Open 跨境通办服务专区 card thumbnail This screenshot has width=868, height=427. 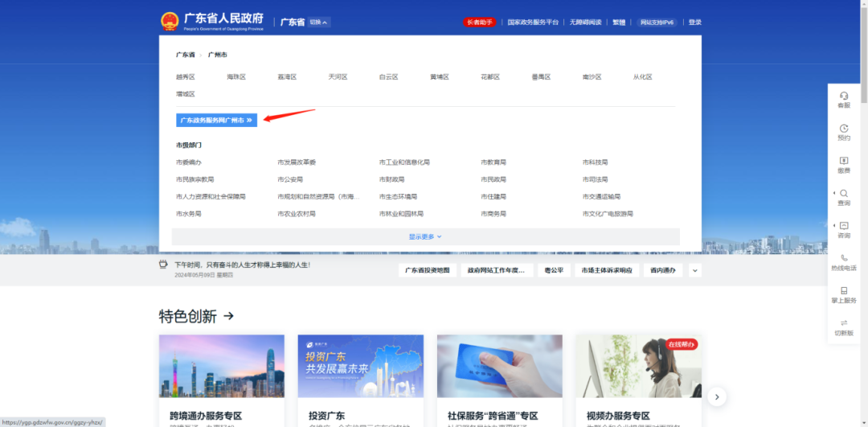(x=222, y=366)
